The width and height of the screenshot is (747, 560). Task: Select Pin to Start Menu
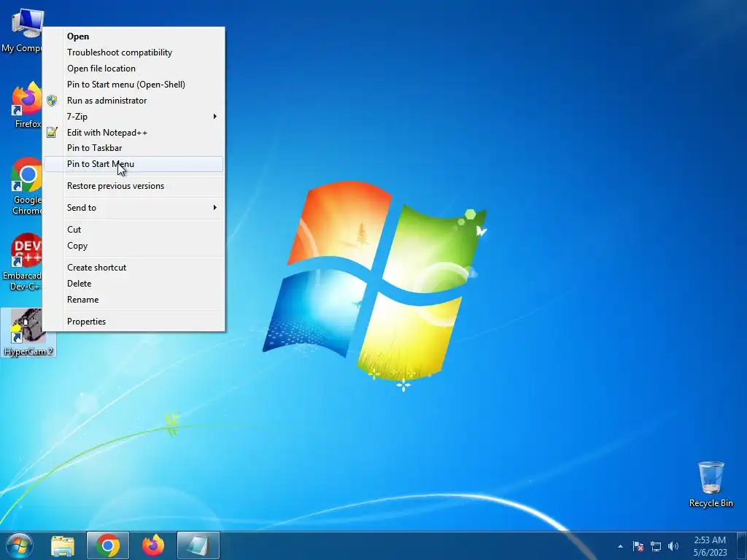pos(133,164)
